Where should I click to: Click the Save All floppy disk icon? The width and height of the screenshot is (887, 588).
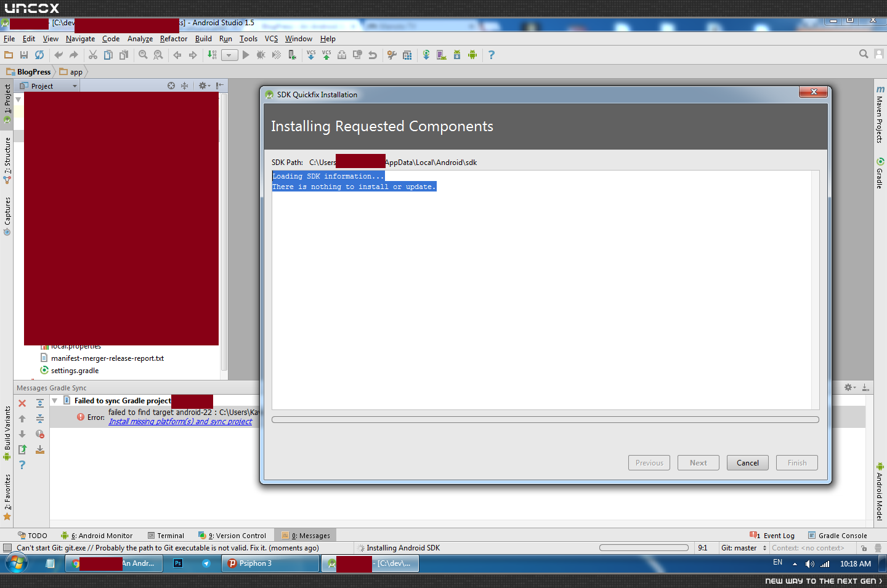pyautogui.click(x=24, y=55)
